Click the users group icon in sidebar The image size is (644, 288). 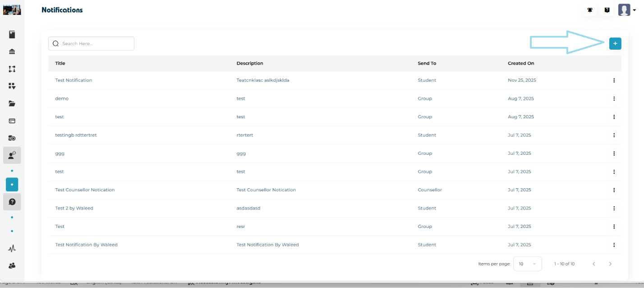click(x=12, y=265)
